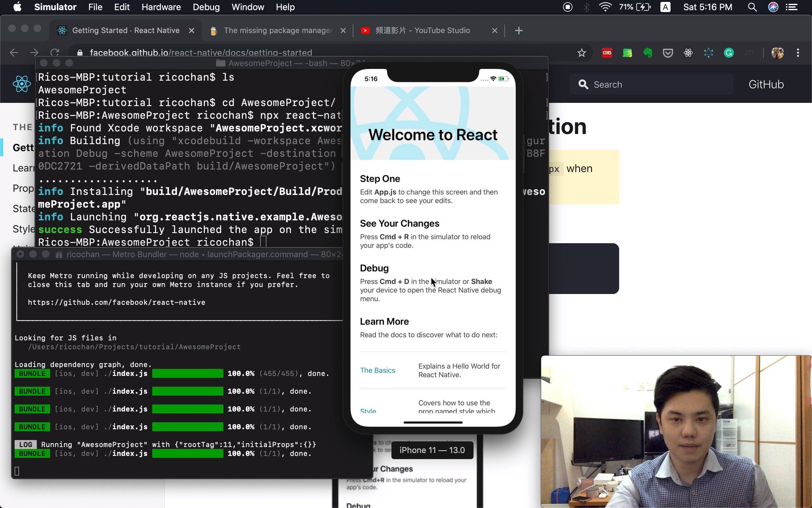Reload the browser page
This screenshot has height=508, width=812.
click(x=55, y=53)
